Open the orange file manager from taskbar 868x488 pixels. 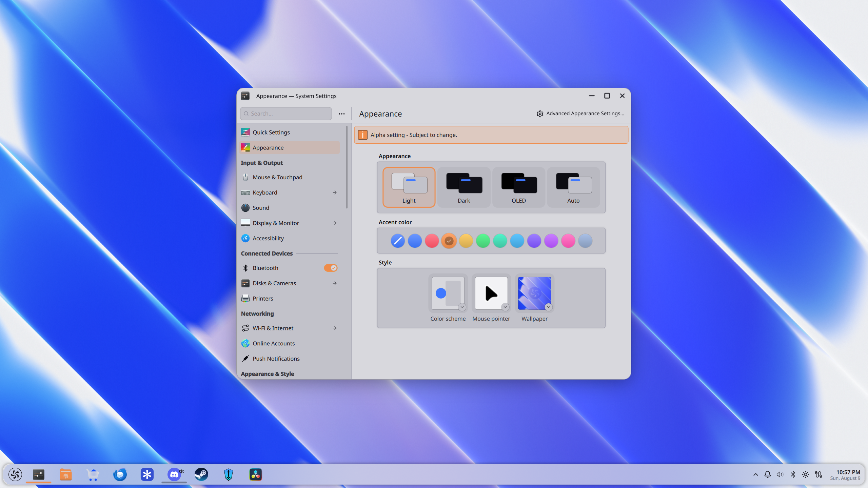pos(65,474)
